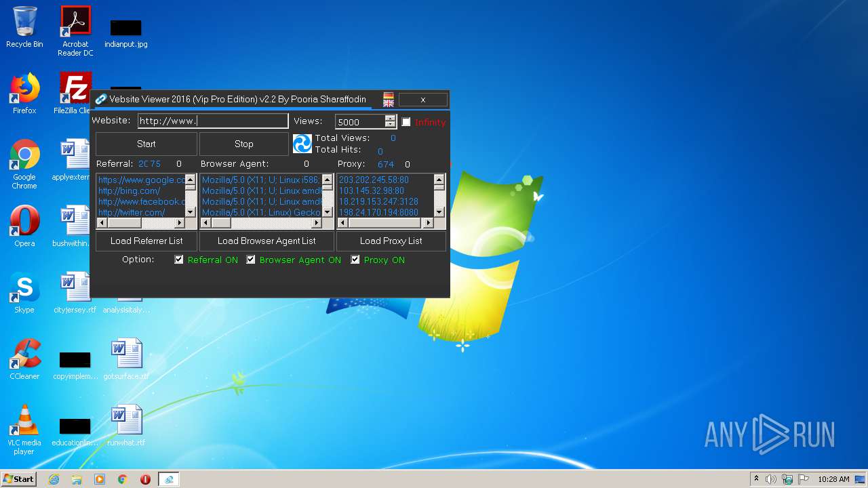
Task: Launch VLC media player from the desktop
Action: coord(24,430)
